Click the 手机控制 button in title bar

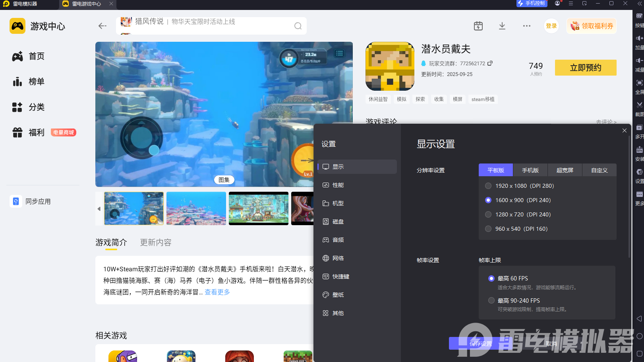532,3
